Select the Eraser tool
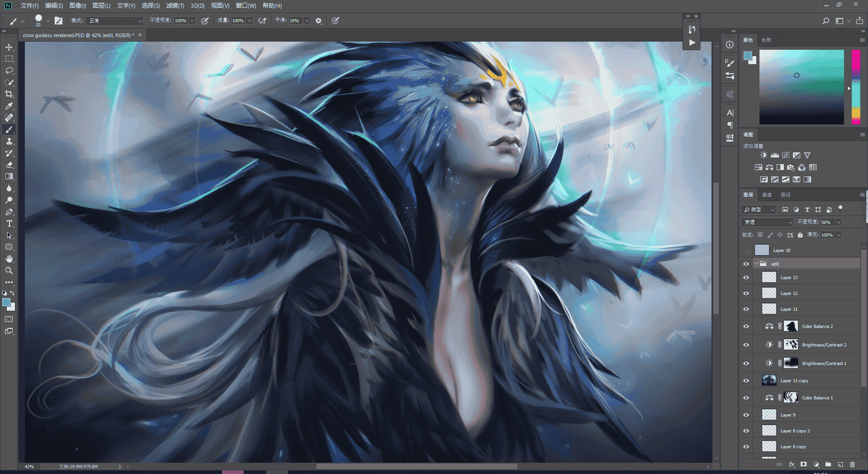Image resolution: width=868 pixels, height=474 pixels. (x=9, y=165)
